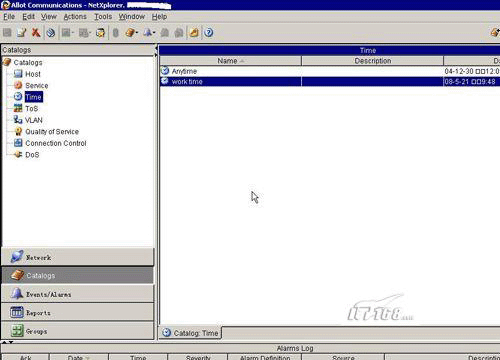
Task: Open the DoS catalog entry
Action: point(32,155)
